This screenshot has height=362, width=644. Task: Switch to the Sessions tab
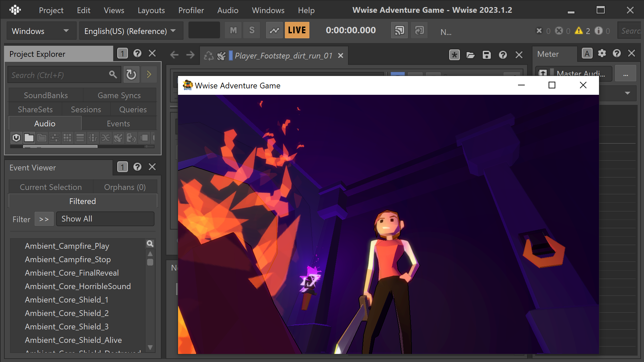tap(86, 110)
